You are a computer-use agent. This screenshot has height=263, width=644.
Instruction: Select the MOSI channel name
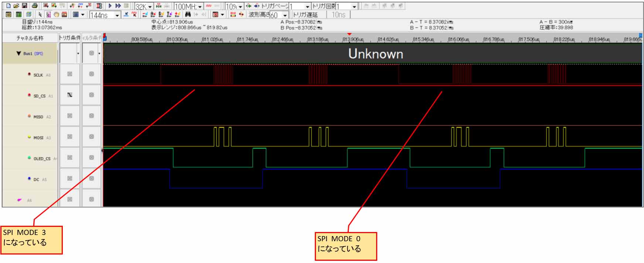coord(38,138)
